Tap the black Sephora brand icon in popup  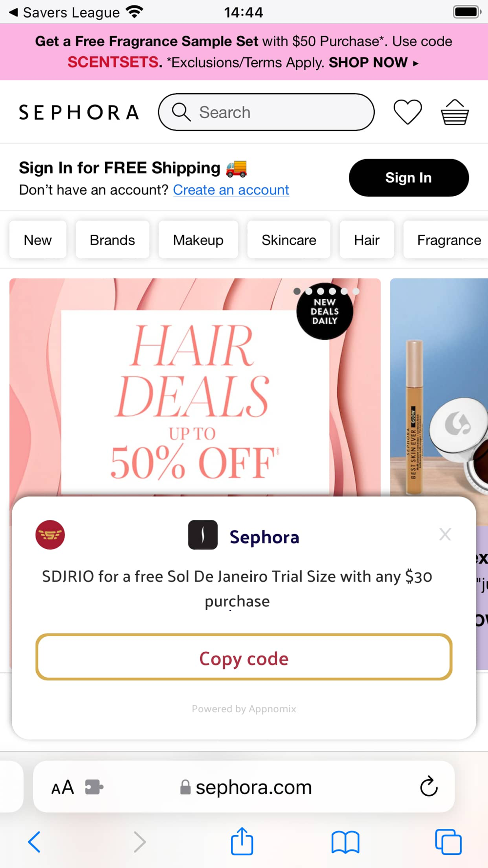(x=203, y=535)
